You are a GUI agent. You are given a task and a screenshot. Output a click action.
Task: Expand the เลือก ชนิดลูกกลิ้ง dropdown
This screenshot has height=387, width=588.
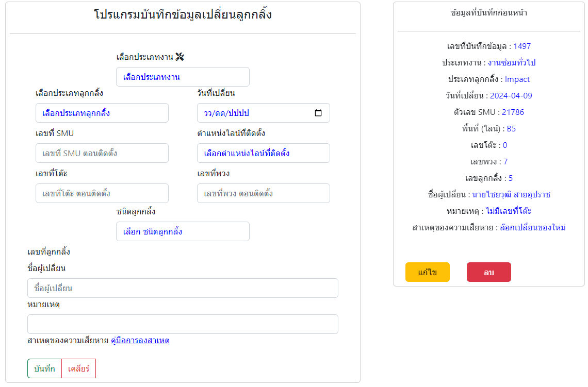pyautogui.click(x=183, y=231)
